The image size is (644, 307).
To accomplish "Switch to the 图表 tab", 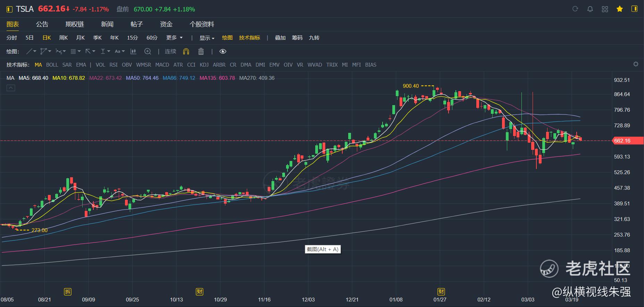I will pyautogui.click(x=13, y=24).
